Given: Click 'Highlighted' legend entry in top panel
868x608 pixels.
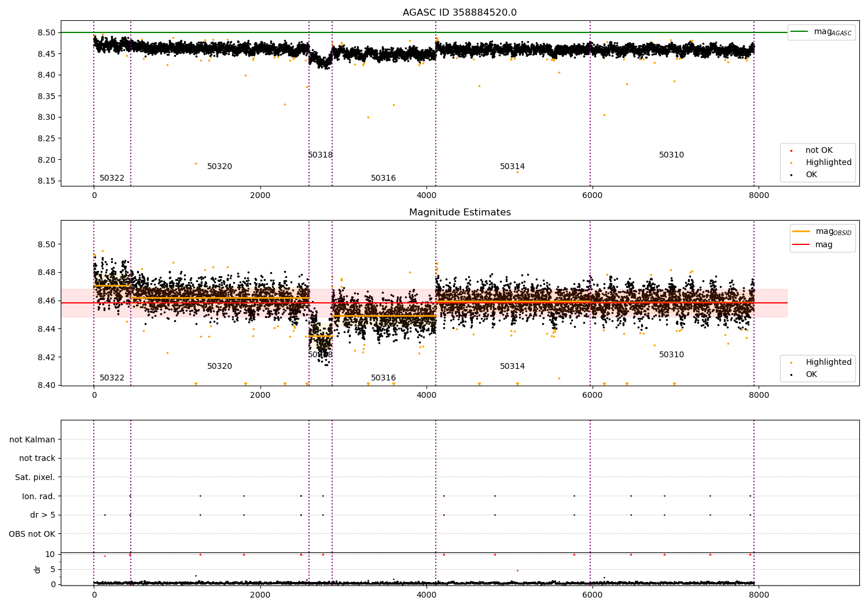Looking at the screenshot, I should [x=829, y=163].
